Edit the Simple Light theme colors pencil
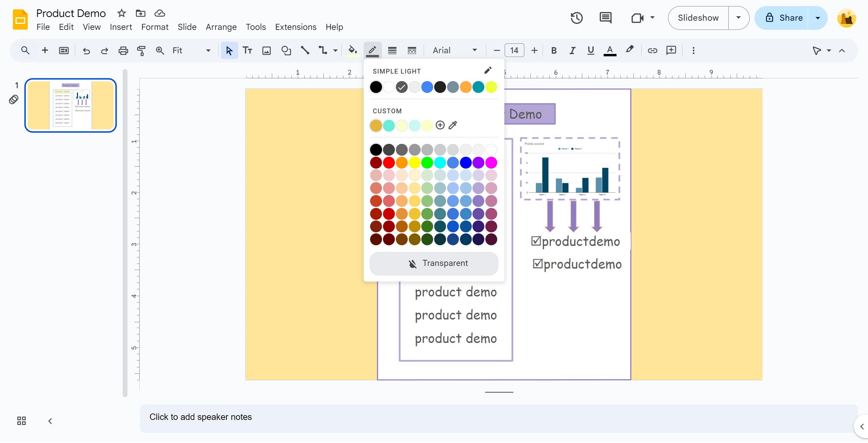The width and height of the screenshot is (868, 443). click(x=488, y=70)
